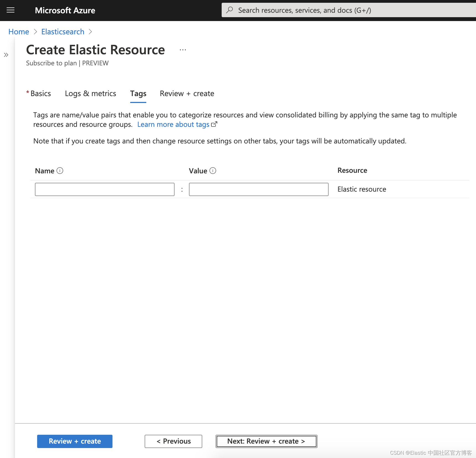Click the external link icon after Learn more about tags
The height and width of the screenshot is (458, 476).
pyautogui.click(x=214, y=124)
